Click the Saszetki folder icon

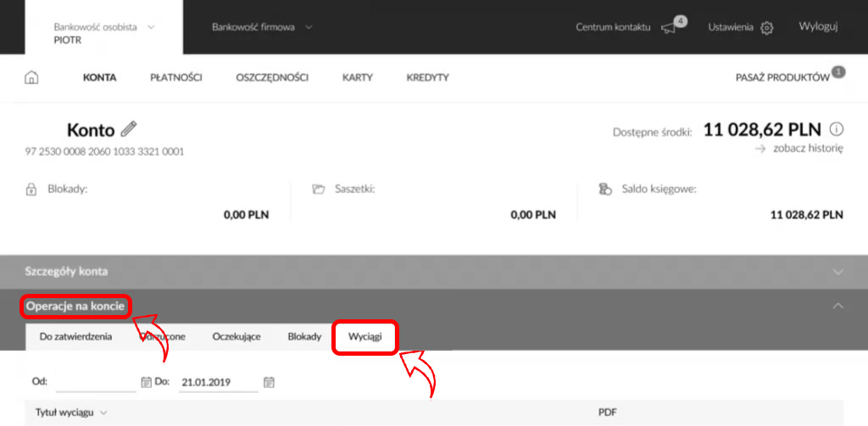(x=319, y=189)
